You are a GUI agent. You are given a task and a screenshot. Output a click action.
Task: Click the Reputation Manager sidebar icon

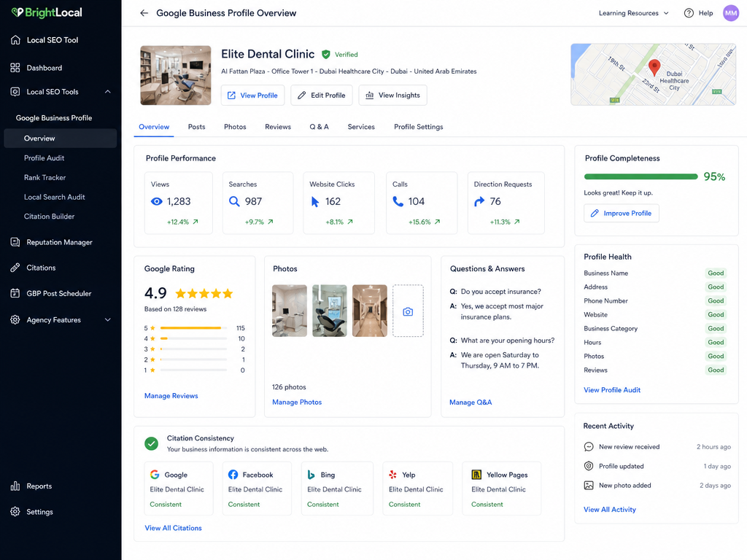(15, 242)
